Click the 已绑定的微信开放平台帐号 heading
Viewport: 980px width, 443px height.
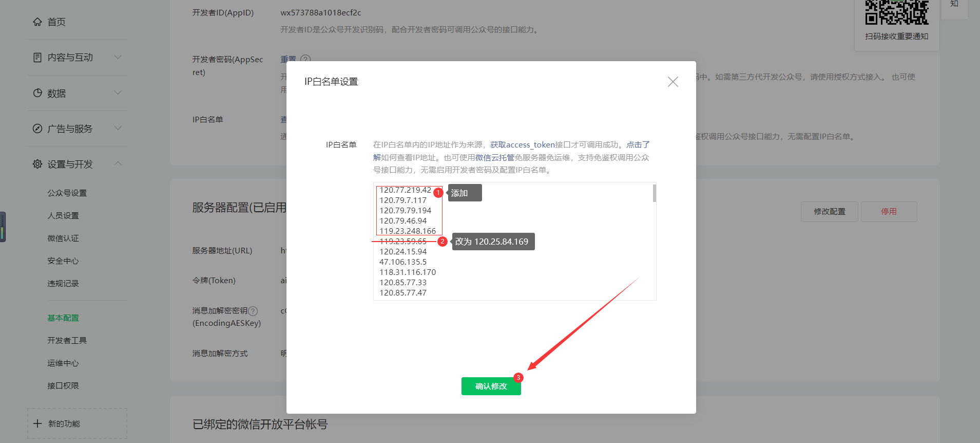tap(260, 424)
